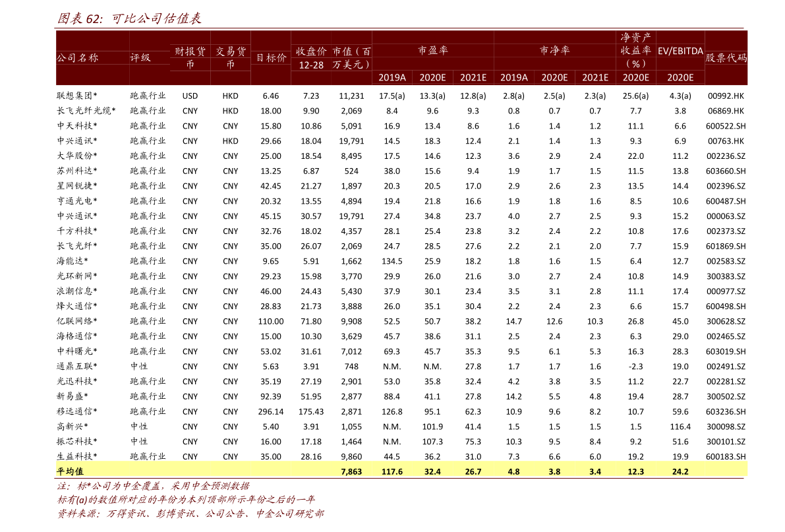The image size is (785, 532).
Task: Select the 市值（百万美元）column header
Action: point(352,58)
